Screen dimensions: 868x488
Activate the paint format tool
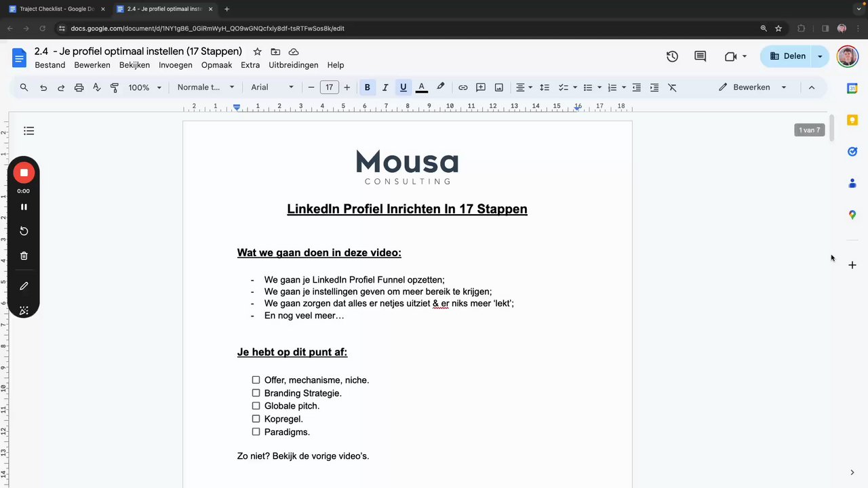click(114, 87)
